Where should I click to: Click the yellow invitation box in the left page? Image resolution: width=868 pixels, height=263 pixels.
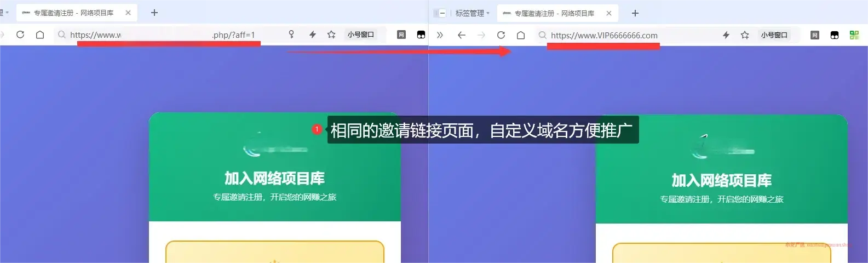(x=275, y=251)
